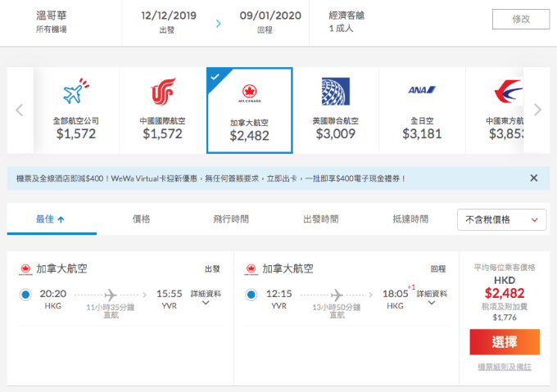Expand details for the 12:15 return flight
The height and width of the screenshot is (392, 557).
tap(432, 298)
